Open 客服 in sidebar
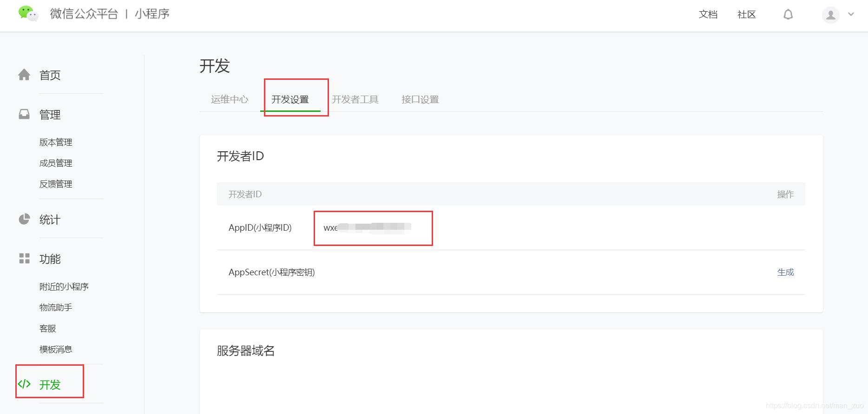This screenshot has height=414, width=868. (x=48, y=328)
